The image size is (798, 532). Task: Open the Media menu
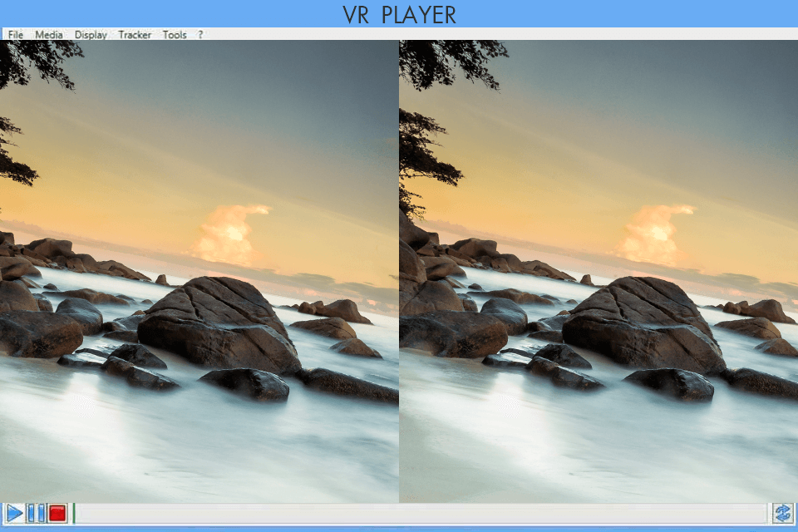coord(49,35)
